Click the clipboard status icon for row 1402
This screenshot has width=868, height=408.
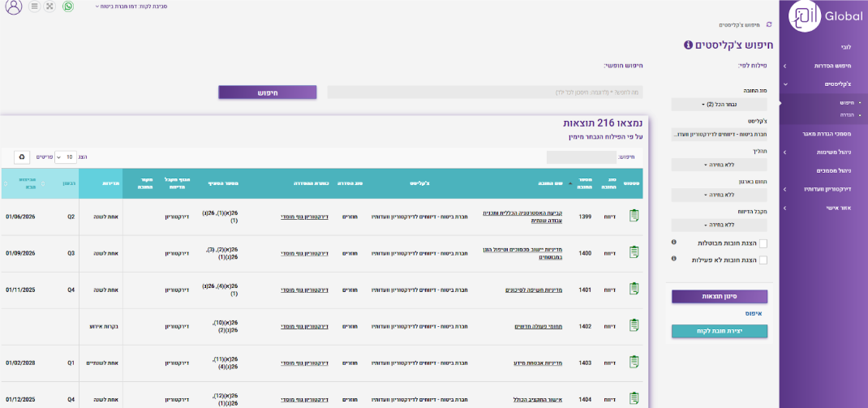[x=634, y=325]
